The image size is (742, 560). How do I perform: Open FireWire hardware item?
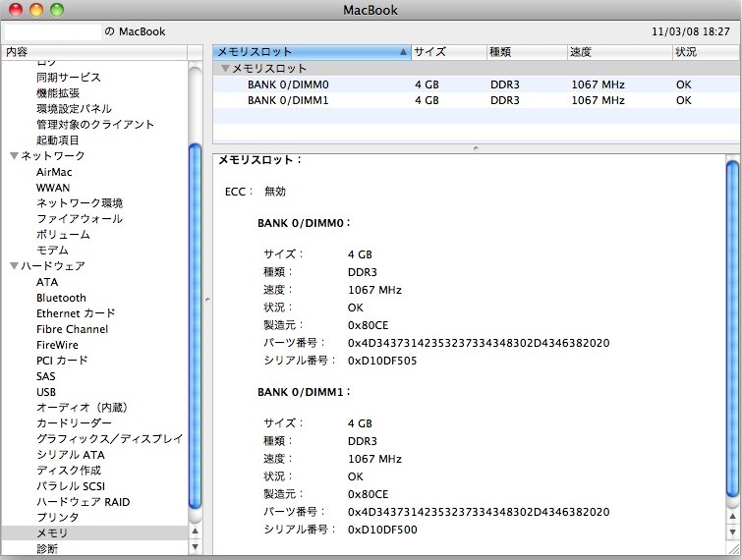point(57,344)
